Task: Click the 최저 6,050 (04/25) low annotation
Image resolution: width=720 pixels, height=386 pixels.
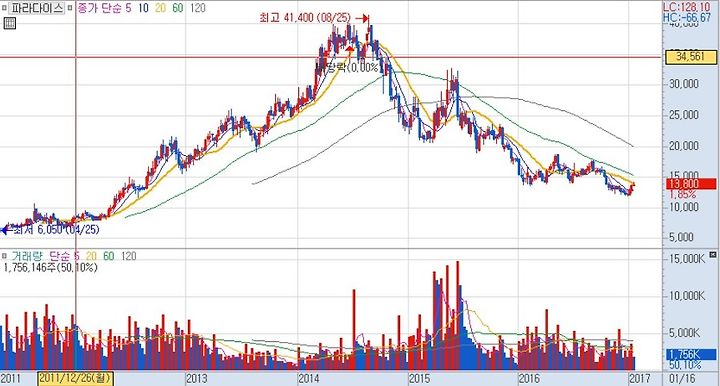Action: coord(56,229)
